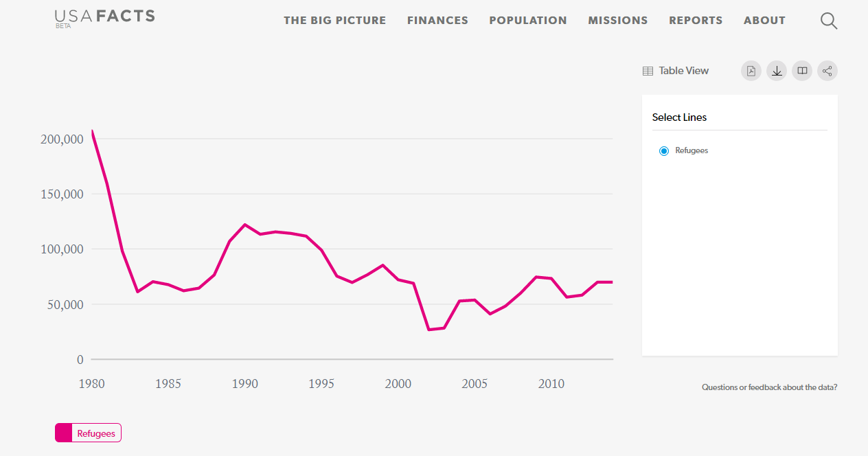Toggle the Refugees legend pill
Viewport: 868px width, 456px height.
pyautogui.click(x=88, y=433)
